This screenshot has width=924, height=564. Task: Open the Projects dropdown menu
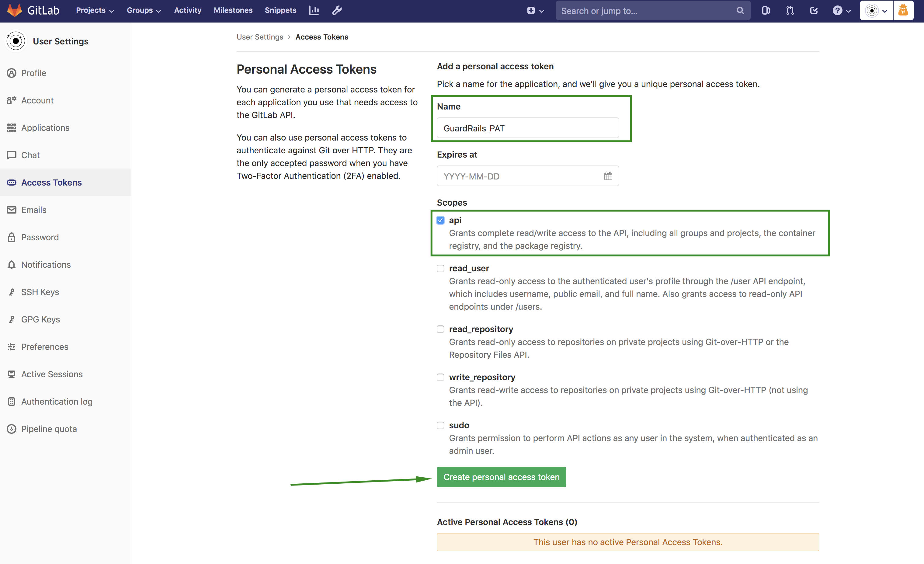pyautogui.click(x=93, y=10)
